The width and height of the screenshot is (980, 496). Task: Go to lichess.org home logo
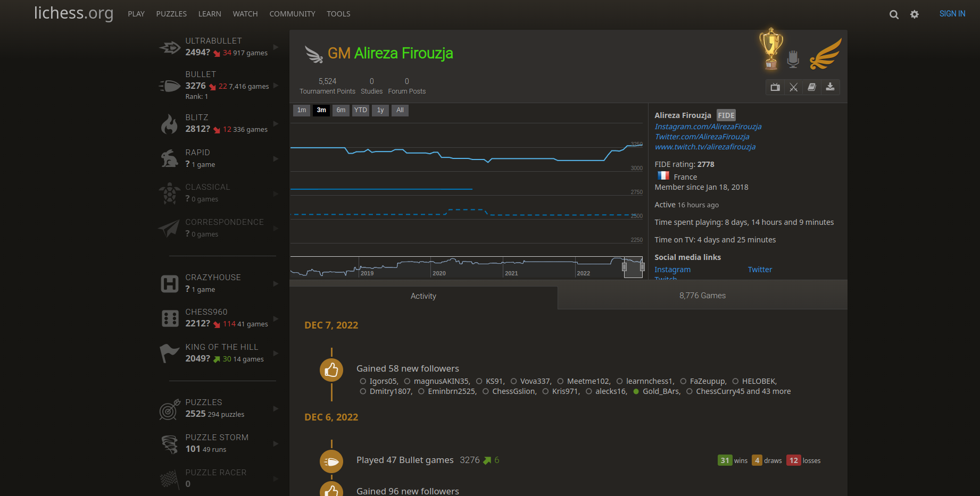click(73, 13)
